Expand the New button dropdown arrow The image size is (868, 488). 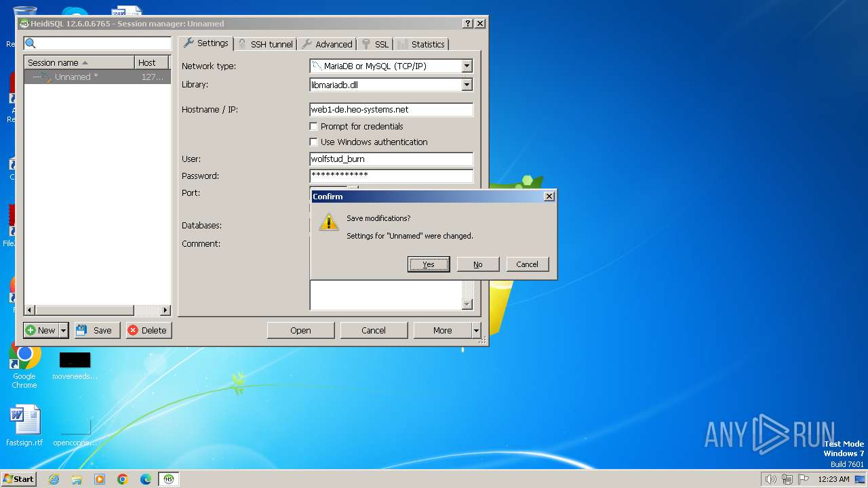pos(64,330)
